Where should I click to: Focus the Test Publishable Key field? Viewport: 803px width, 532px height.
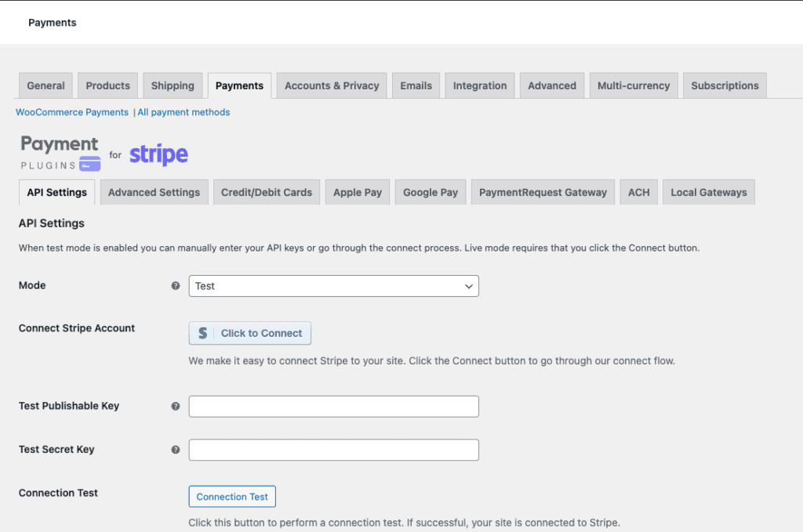click(x=333, y=407)
